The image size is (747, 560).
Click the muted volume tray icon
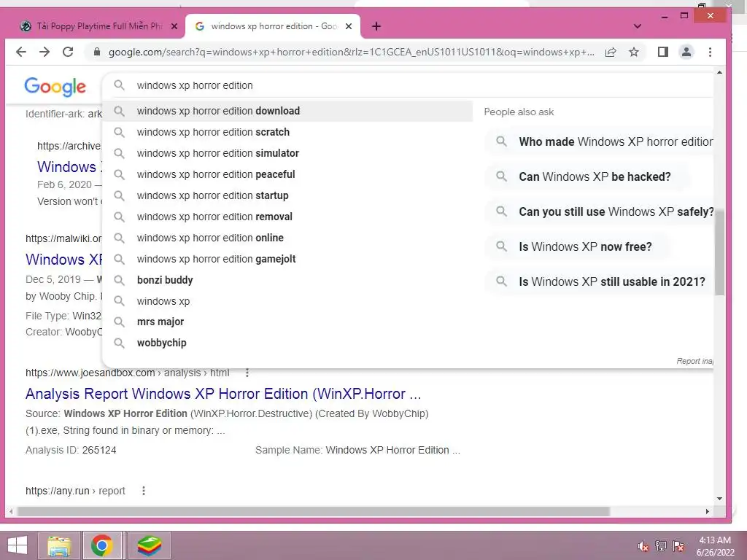pos(643,545)
